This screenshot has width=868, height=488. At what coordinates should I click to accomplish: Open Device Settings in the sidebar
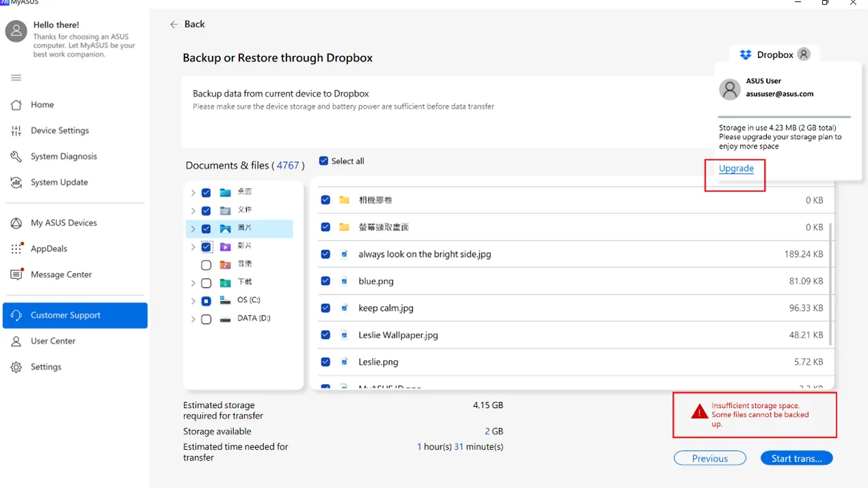[59, 130]
